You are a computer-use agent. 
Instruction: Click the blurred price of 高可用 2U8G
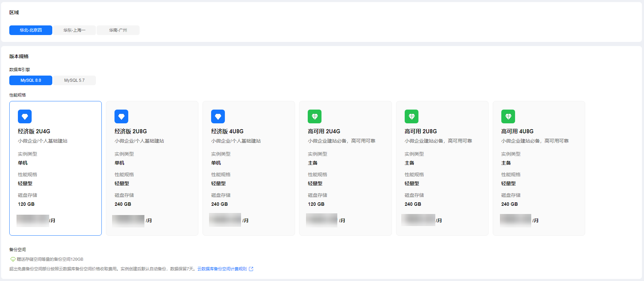click(x=418, y=220)
